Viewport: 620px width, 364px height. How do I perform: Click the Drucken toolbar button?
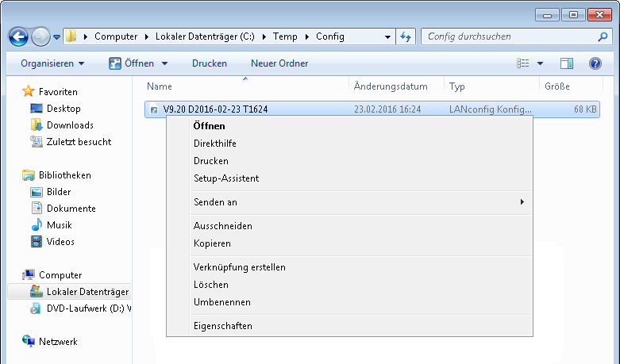[x=210, y=63]
